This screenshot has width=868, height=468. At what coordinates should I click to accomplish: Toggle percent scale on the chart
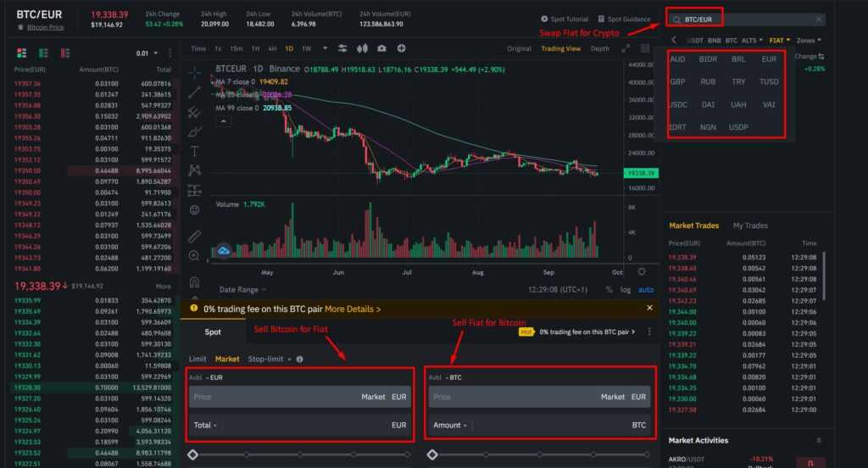click(609, 289)
